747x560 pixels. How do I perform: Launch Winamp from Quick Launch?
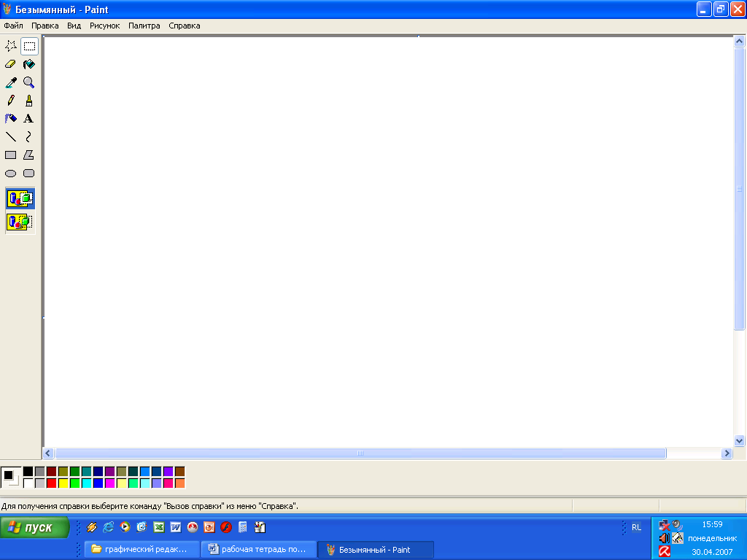(x=92, y=527)
